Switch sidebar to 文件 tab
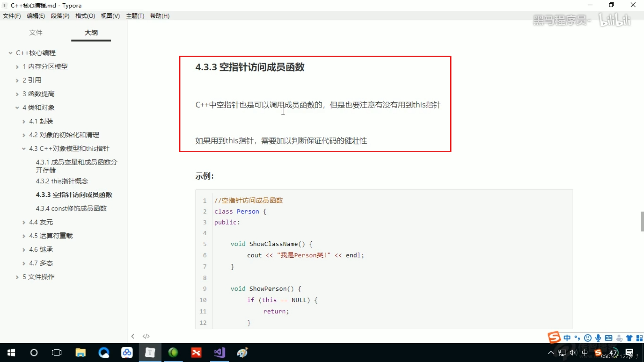 click(36, 33)
